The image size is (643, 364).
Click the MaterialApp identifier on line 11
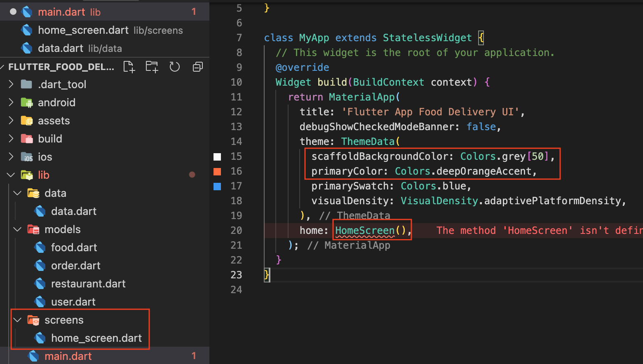click(x=362, y=97)
